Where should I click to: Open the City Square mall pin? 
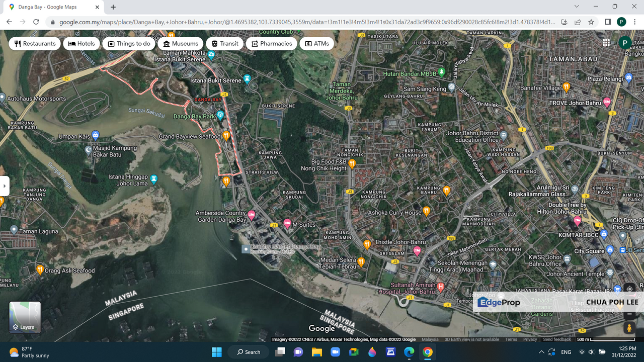click(610, 250)
